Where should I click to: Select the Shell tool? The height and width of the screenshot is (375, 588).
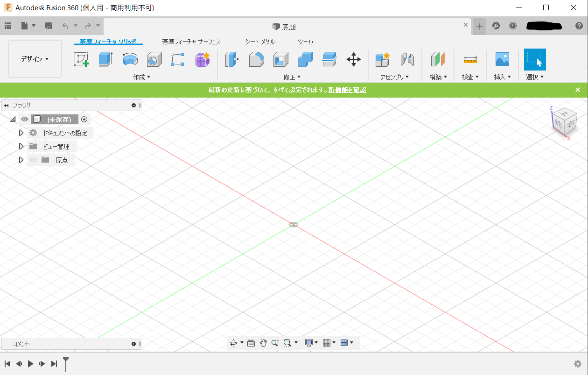point(280,59)
